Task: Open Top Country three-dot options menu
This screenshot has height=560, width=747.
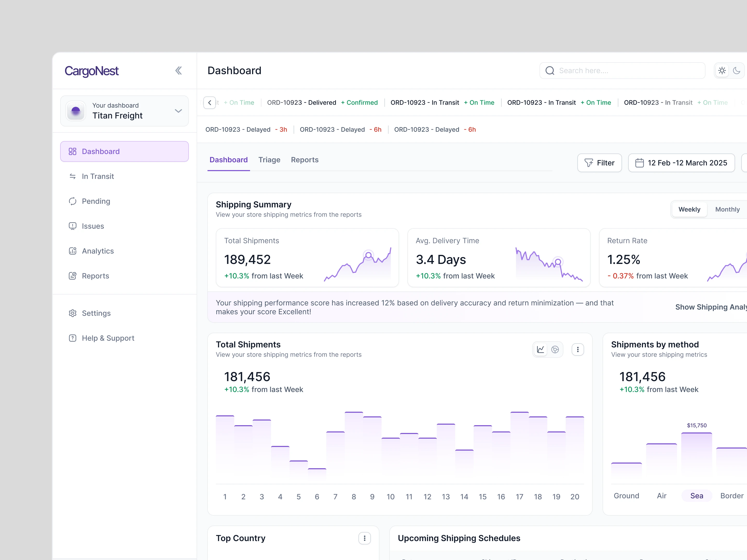Action: (x=364, y=538)
